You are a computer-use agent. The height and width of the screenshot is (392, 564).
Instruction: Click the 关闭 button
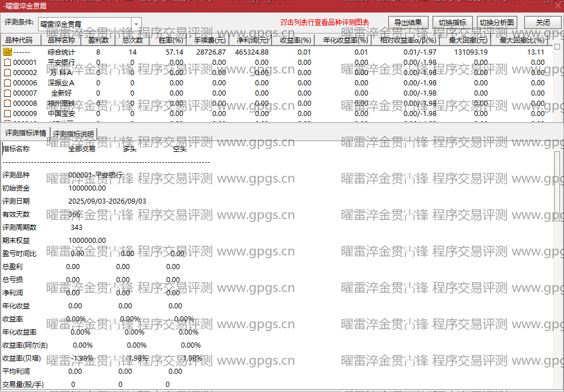click(543, 22)
